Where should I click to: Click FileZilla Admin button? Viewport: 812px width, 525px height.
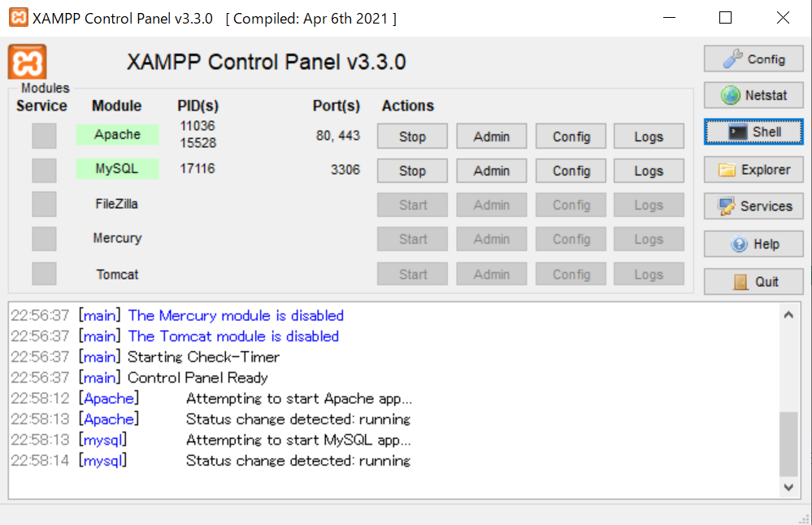coord(492,205)
